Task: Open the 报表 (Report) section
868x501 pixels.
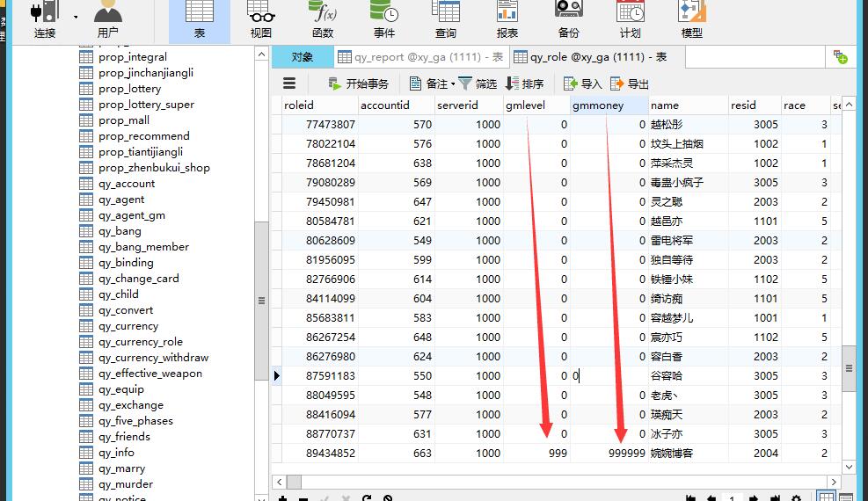Action: tap(507, 20)
